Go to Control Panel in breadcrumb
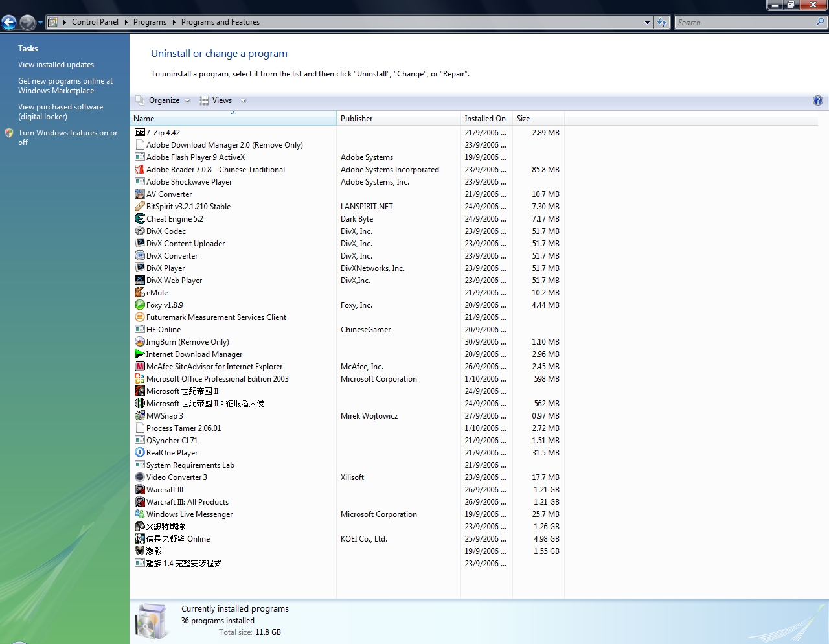Viewport: 829px width, 644px height. [x=95, y=22]
